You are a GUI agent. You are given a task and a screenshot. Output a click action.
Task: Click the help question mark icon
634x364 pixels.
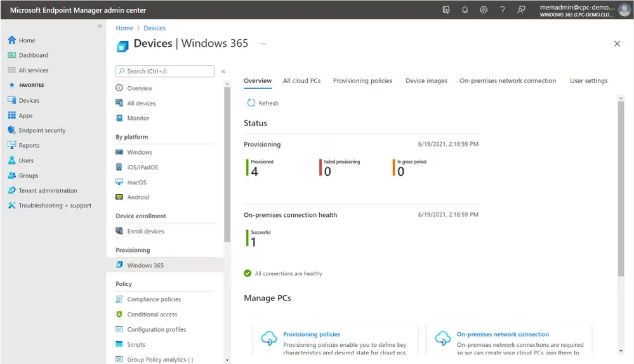[502, 10]
